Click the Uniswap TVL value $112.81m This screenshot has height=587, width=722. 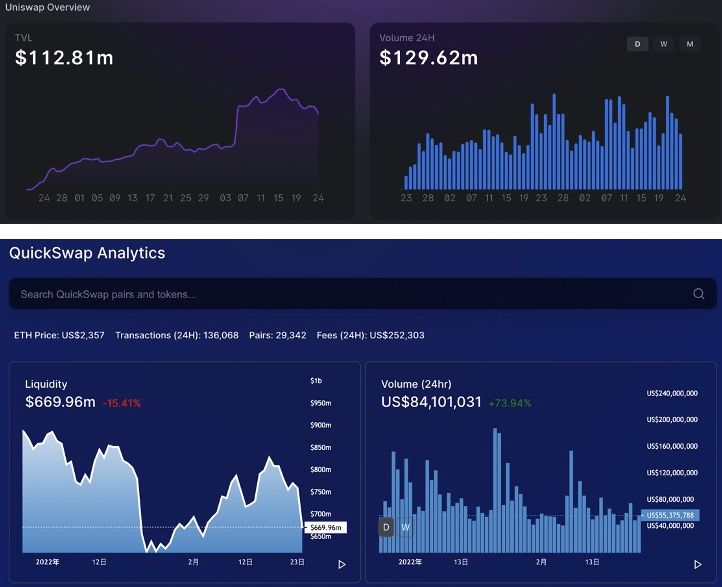[x=64, y=58]
